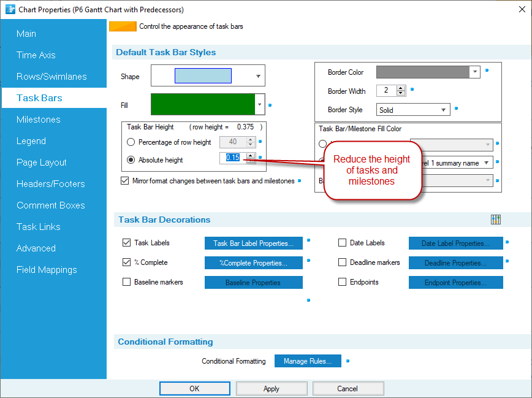Click the blue info dot beside Fill

[x=270, y=105]
